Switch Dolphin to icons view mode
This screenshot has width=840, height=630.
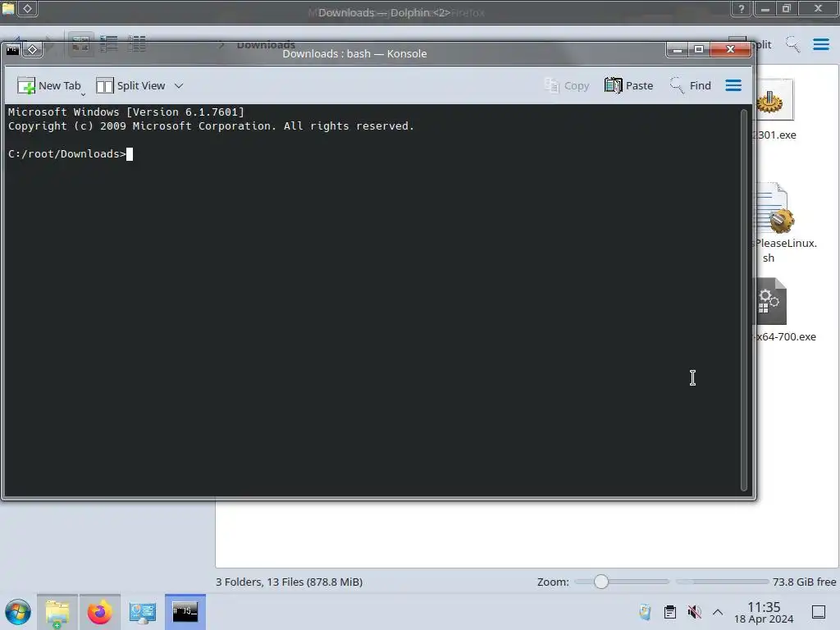pyautogui.click(x=80, y=43)
